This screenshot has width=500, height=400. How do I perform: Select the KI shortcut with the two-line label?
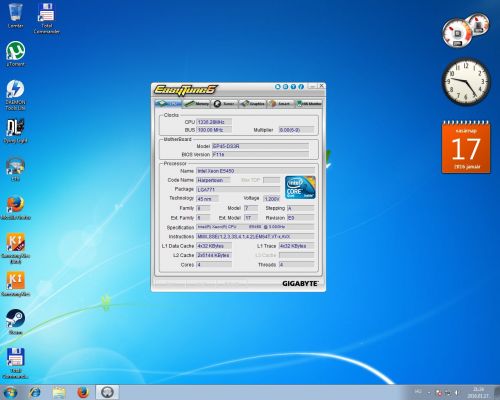16,248
